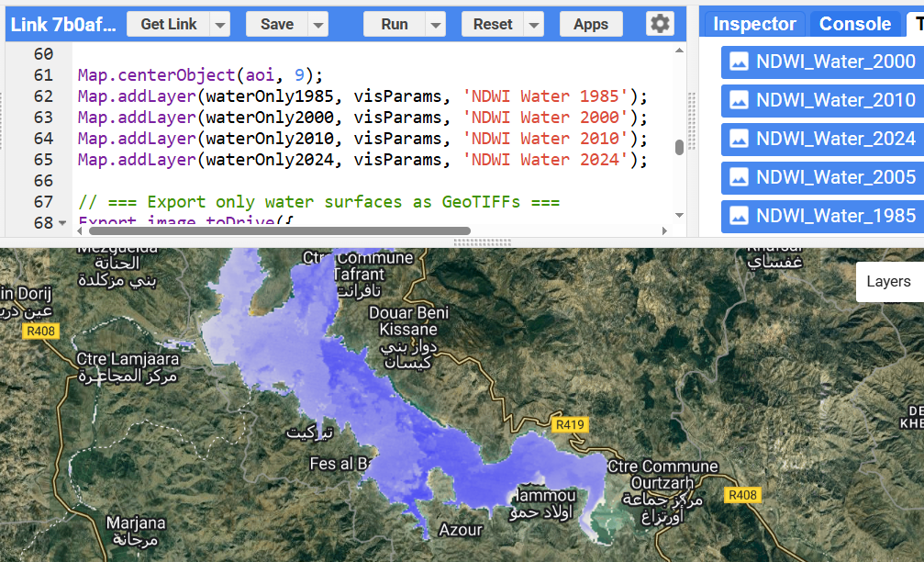Open the Layers panel on the map
This screenshot has width=924, height=562.
coord(888,282)
